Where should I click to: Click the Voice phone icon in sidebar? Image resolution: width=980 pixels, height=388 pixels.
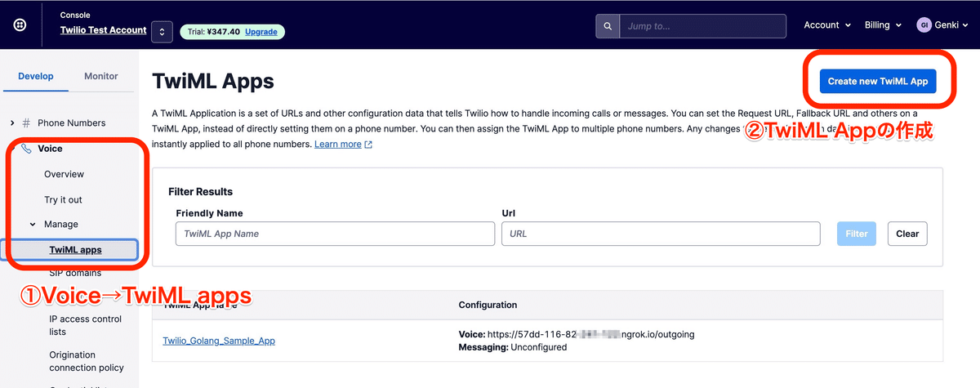[27, 149]
